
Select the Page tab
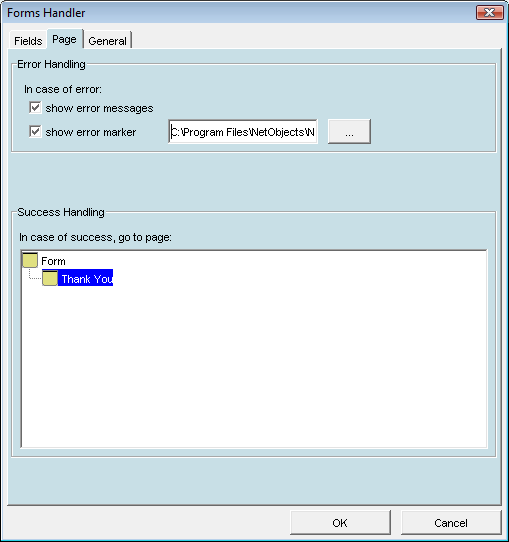coord(65,39)
